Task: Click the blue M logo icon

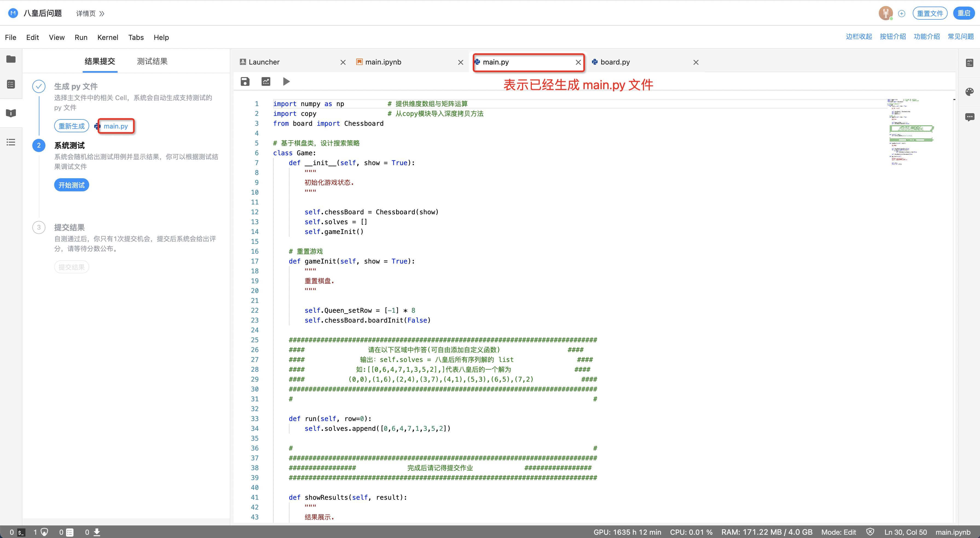Action: click(x=13, y=13)
